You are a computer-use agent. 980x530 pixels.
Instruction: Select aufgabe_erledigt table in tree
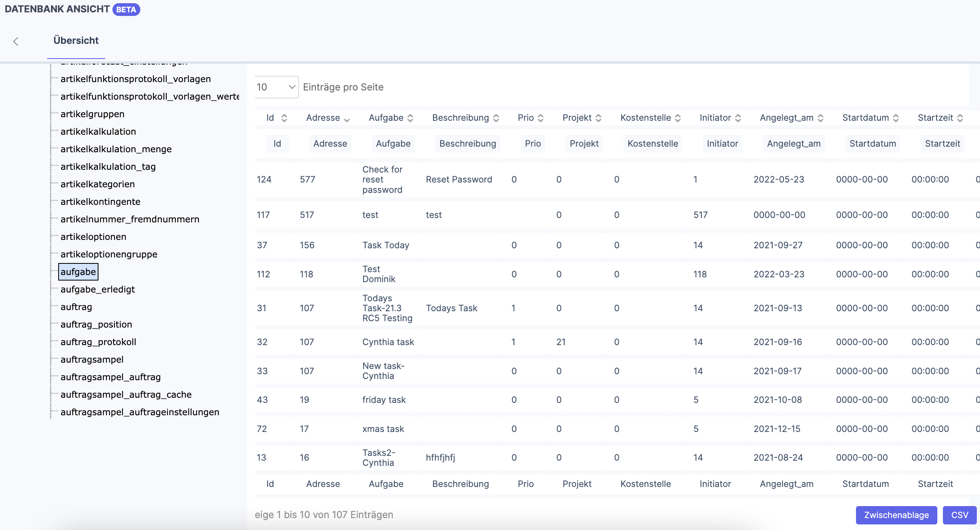(x=98, y=289)
